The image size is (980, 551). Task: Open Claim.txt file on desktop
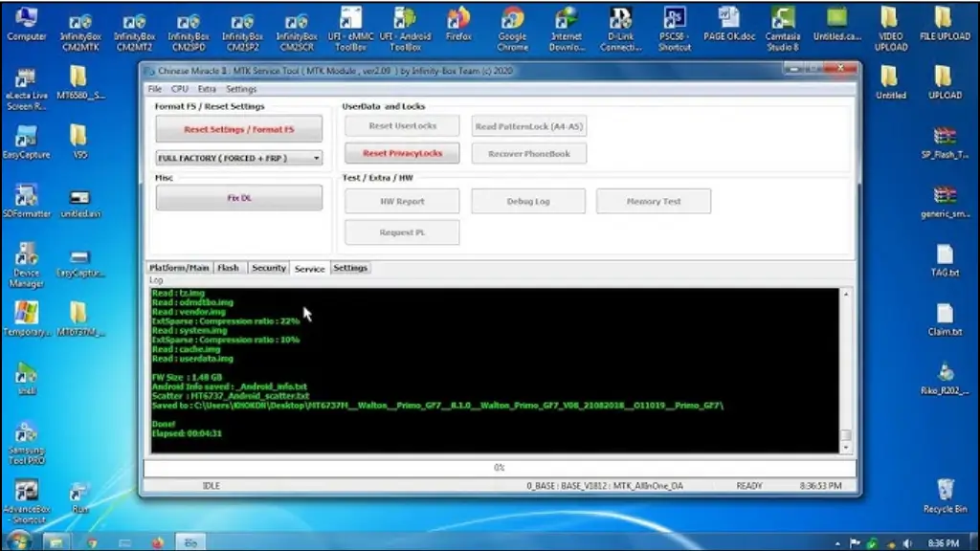[x=945, y=320]
